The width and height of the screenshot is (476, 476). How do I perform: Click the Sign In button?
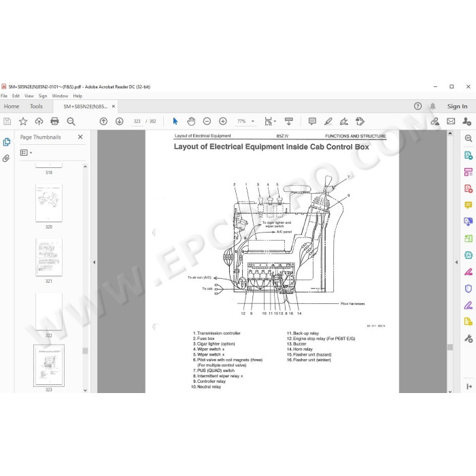click(x=457, y=106)
